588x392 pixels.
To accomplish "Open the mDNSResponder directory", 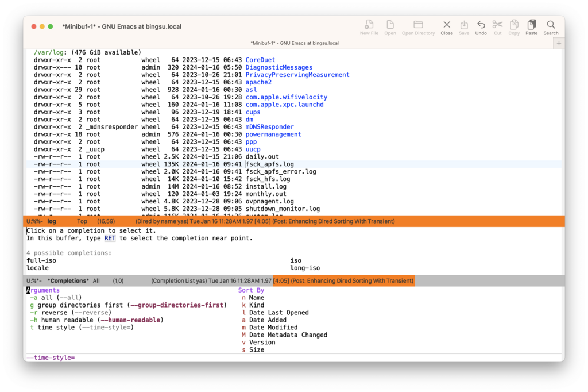I will [270, 127].
